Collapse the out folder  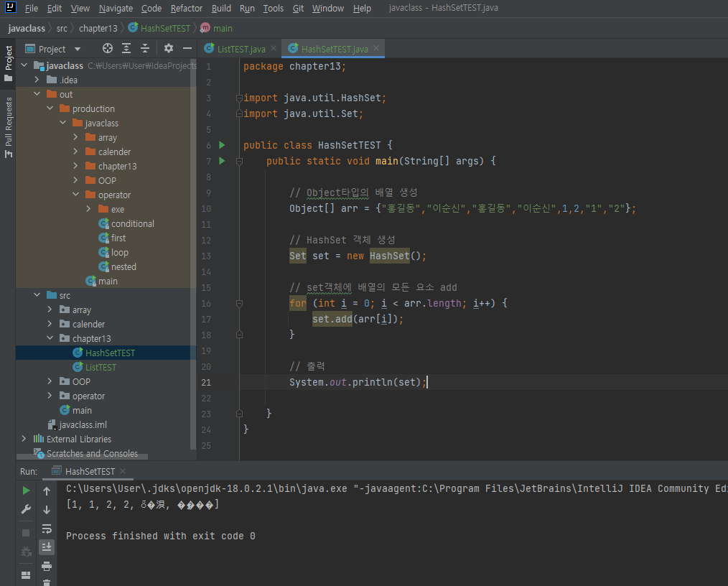37,94
